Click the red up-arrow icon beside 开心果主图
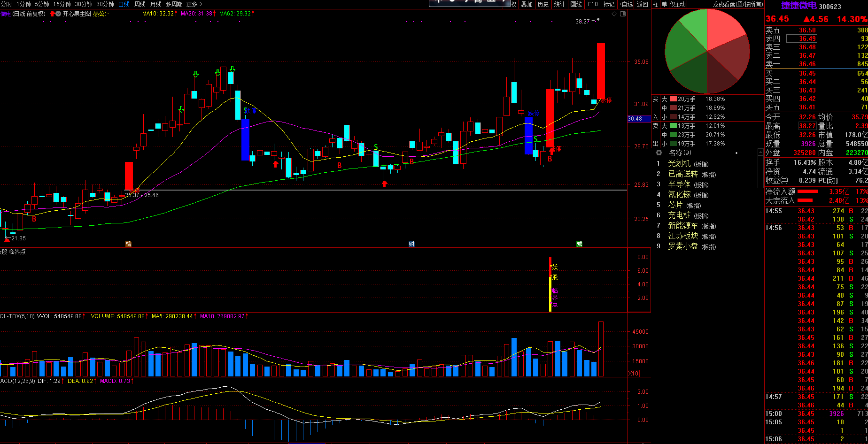Viewport: 868px width, 444px height. tap(52, 14)
